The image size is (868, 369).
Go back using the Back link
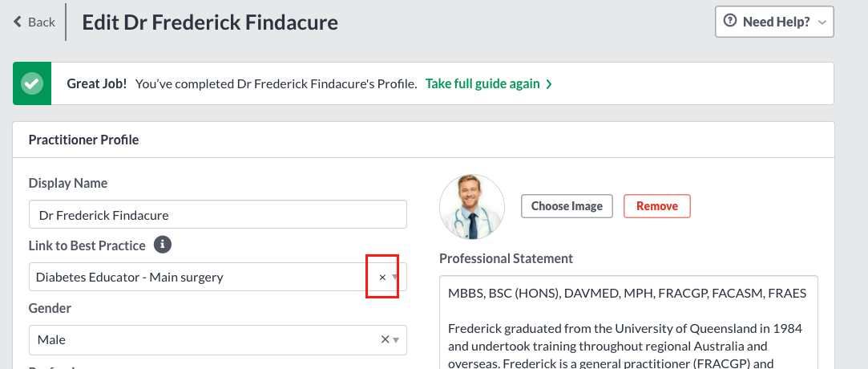point(34,22)
